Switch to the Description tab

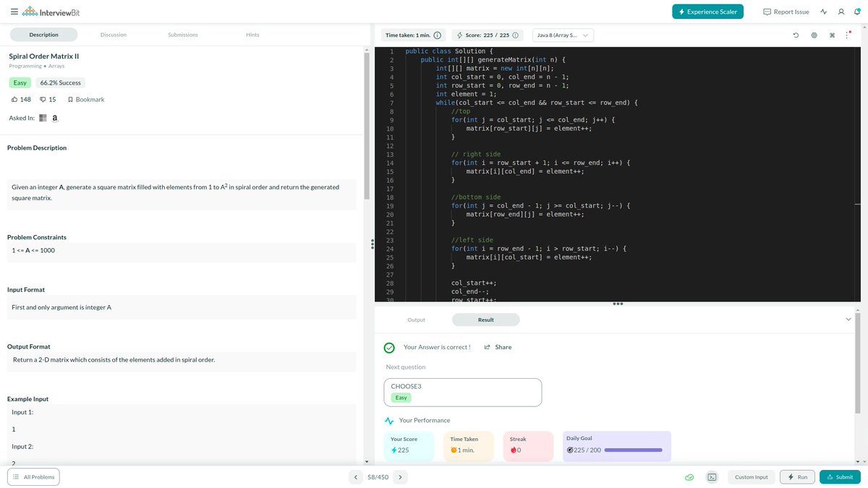44,35
